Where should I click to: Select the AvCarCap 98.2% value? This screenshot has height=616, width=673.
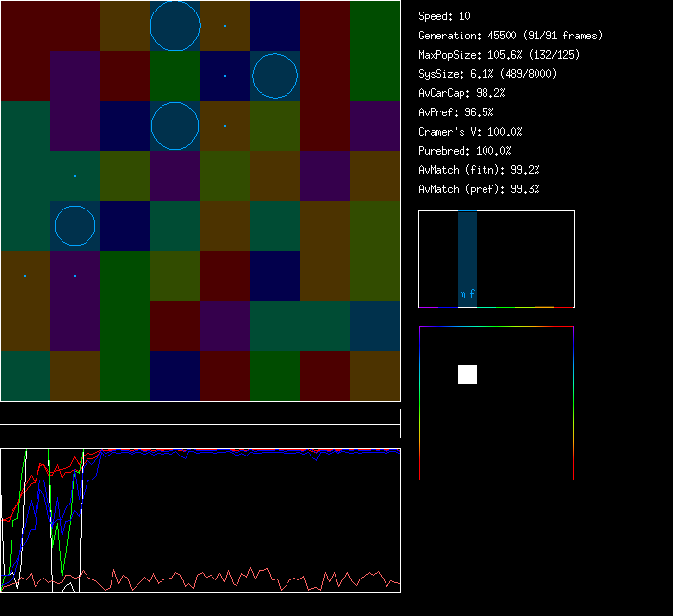click(x=462, y=93)
